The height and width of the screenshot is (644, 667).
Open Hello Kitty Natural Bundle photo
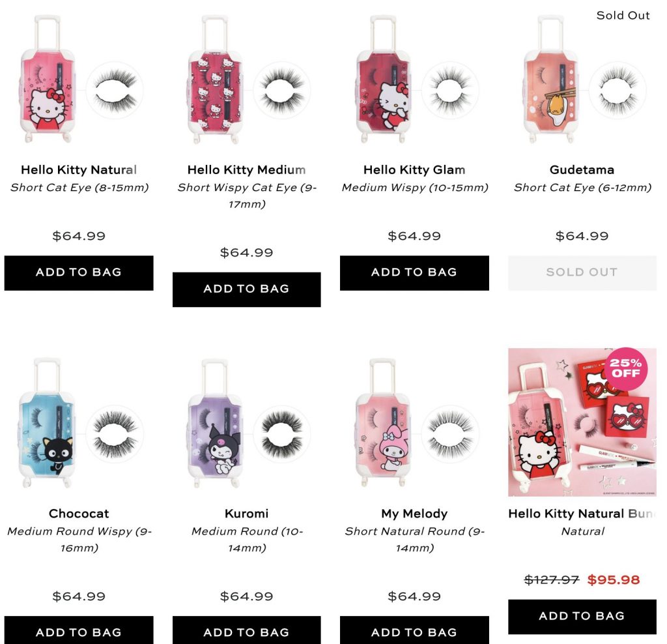pos(582,422)
